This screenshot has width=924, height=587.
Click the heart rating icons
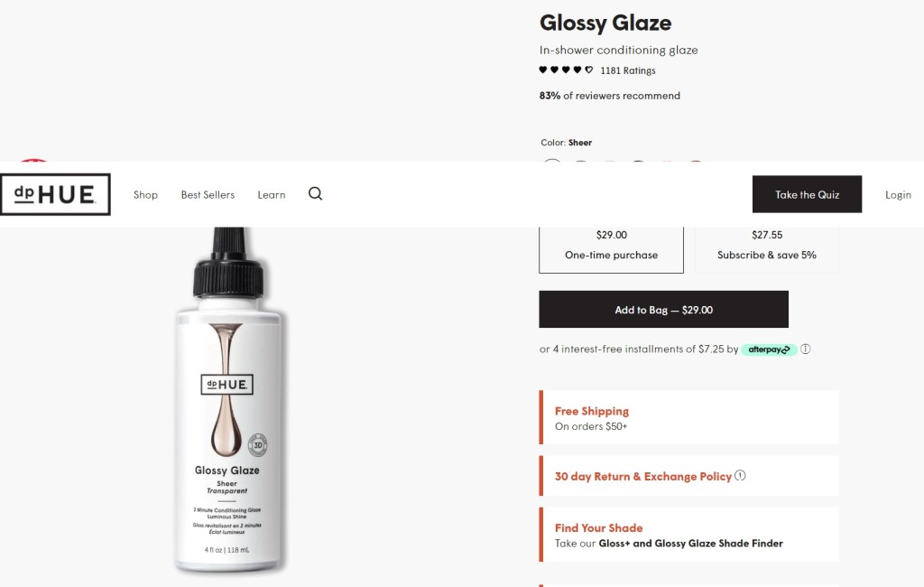(566, 70)
